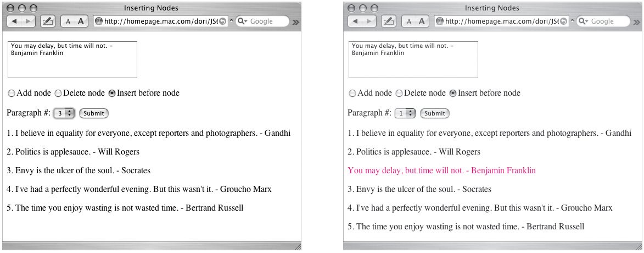Open Paragraph # dropdown showing 1

coord(405,113)
